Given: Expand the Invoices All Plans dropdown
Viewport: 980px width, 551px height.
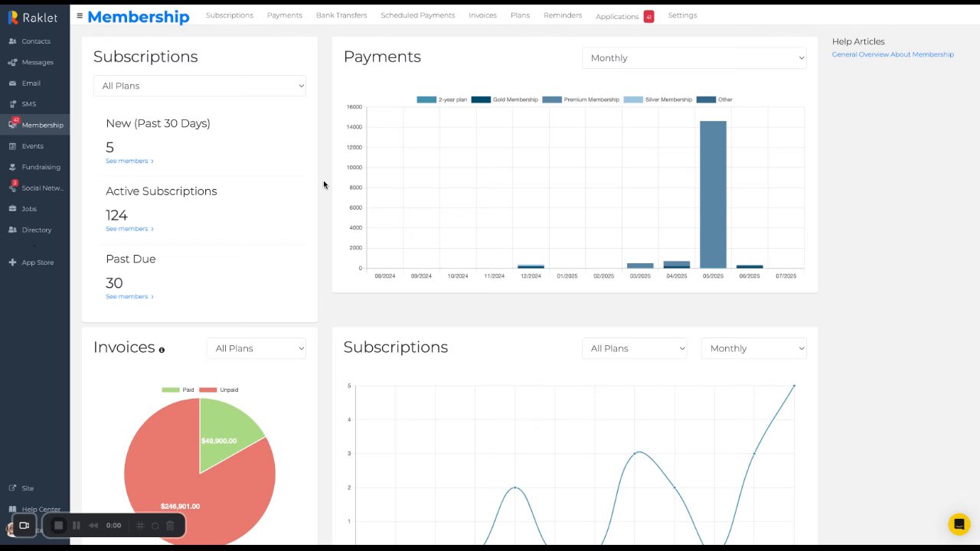Looking at the screenshot, I should click(256, 348).
